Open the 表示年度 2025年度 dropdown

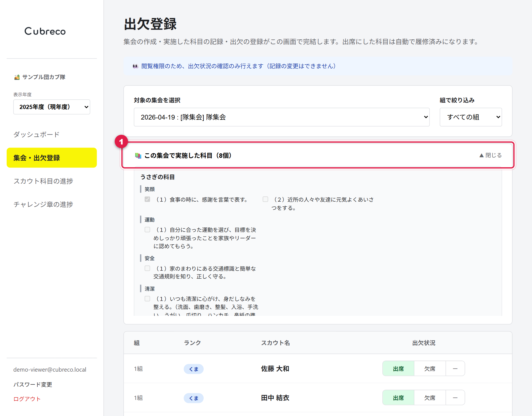click(52, 107)
